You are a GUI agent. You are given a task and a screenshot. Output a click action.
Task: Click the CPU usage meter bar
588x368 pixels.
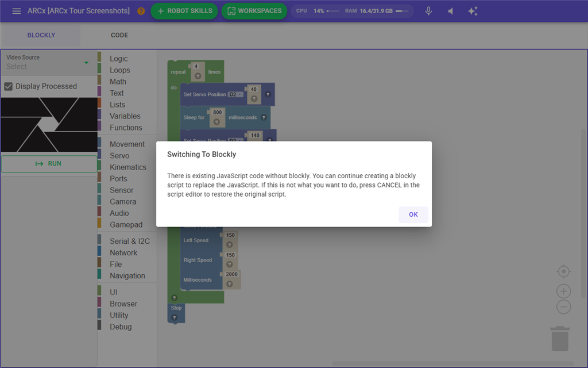coord(333,11)
